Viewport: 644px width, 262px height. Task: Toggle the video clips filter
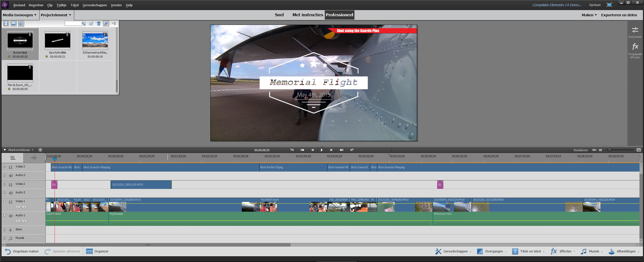6,24
